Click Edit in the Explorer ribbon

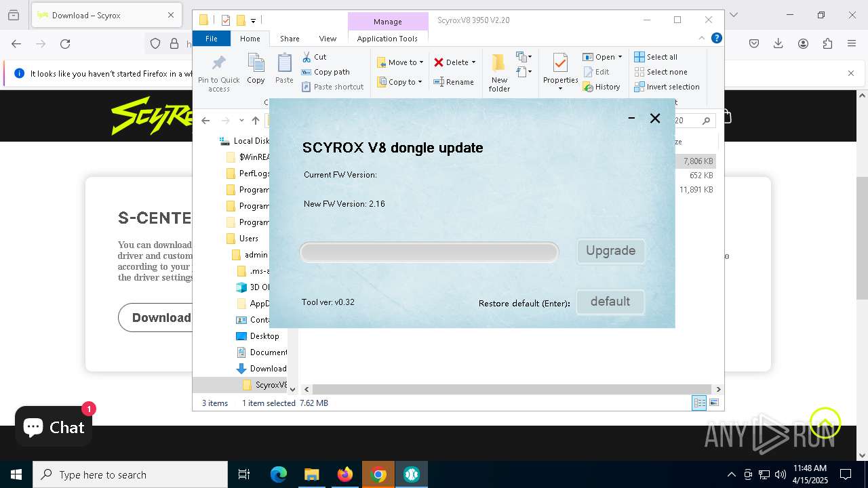pyautogui.click(x=595, y=72)
